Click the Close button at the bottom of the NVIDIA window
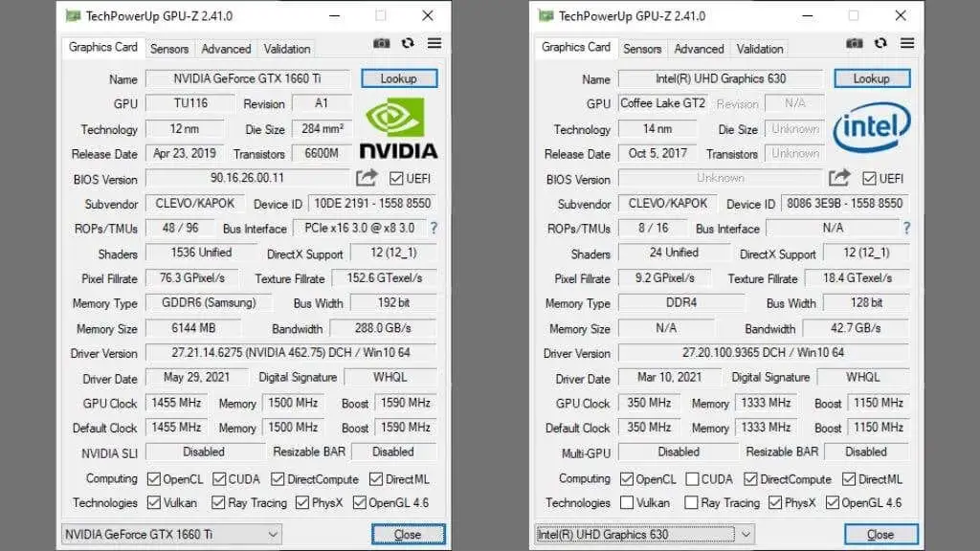Screen dimensions: 980x551 [408, 535]
